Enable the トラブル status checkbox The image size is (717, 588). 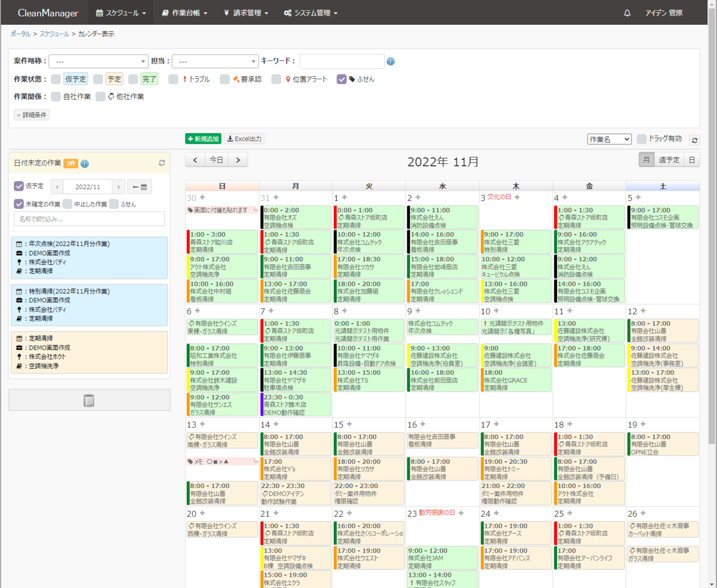point(173,79)
